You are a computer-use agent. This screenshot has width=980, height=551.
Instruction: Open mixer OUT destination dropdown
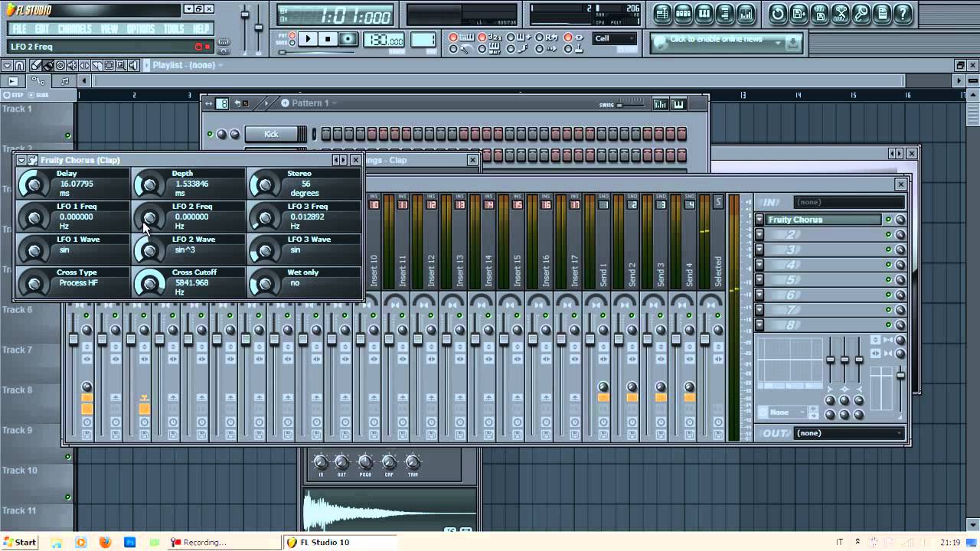pyautogui.click(x=850, y=433)
